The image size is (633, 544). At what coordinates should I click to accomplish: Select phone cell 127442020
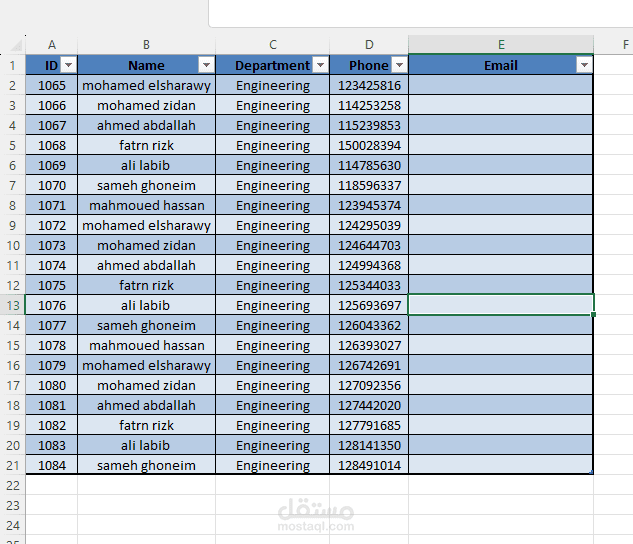tap(369, 405)
